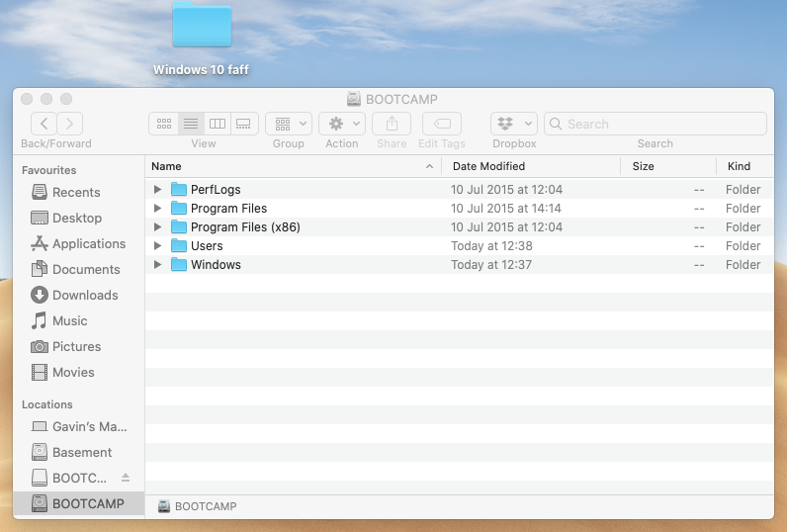
Task: Switch to gallery view
Action: pyautogui.click(x=244, y=124)
